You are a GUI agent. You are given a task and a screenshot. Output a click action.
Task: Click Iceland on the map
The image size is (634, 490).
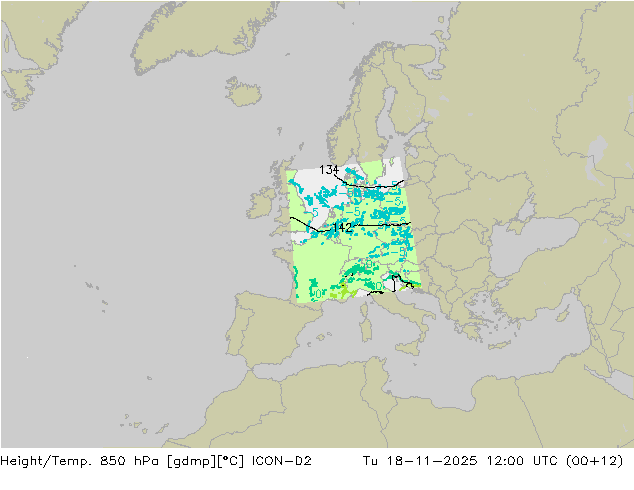[x=243, y=92]
